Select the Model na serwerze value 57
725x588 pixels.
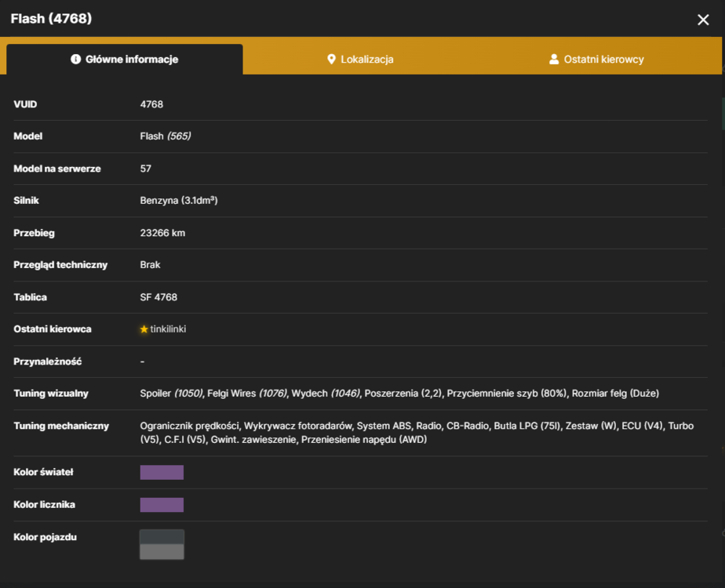point(146,169)
